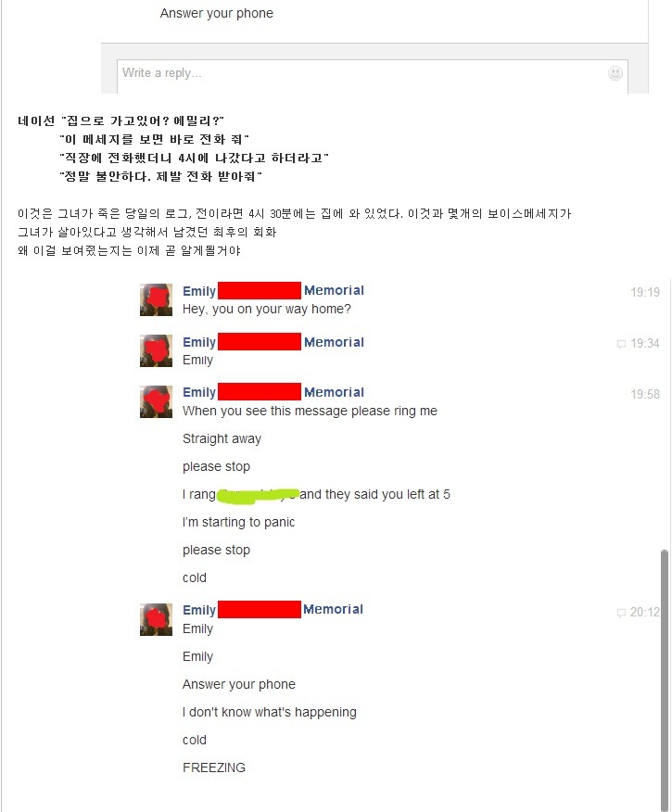Click the Write a reply input field
Screen dimensions: 672x812
click(x=373, y=76)
